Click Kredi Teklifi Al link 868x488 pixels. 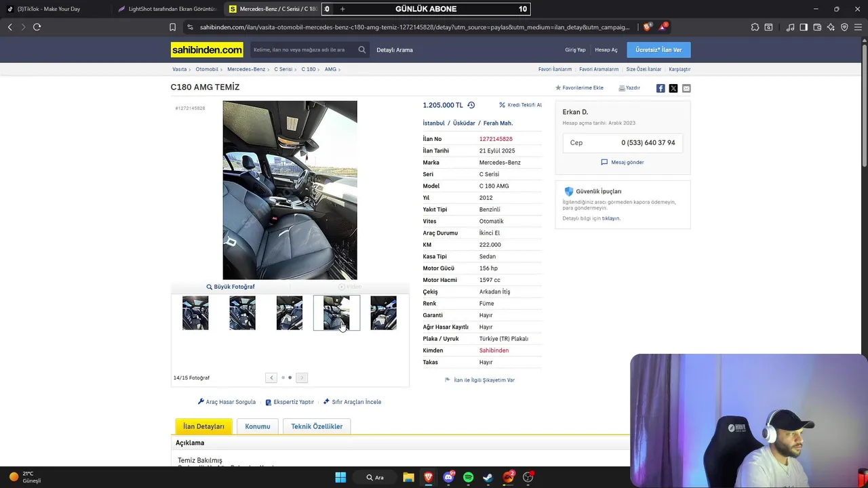pos(520,105)
